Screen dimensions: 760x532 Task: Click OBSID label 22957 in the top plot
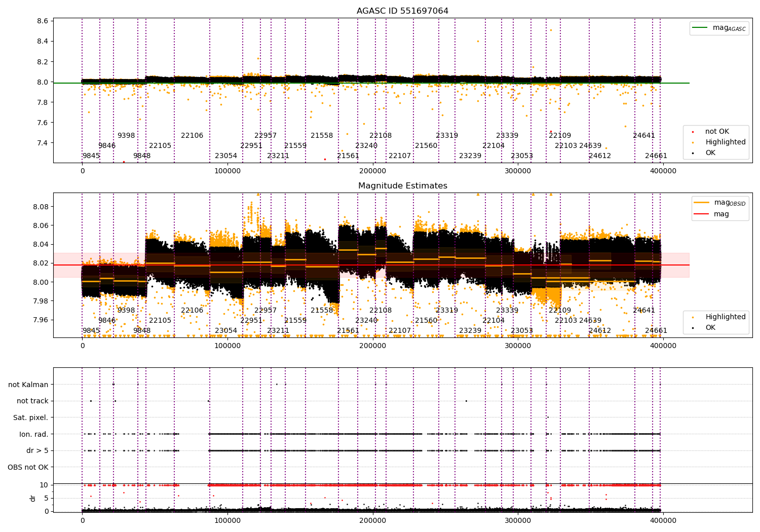265,135
